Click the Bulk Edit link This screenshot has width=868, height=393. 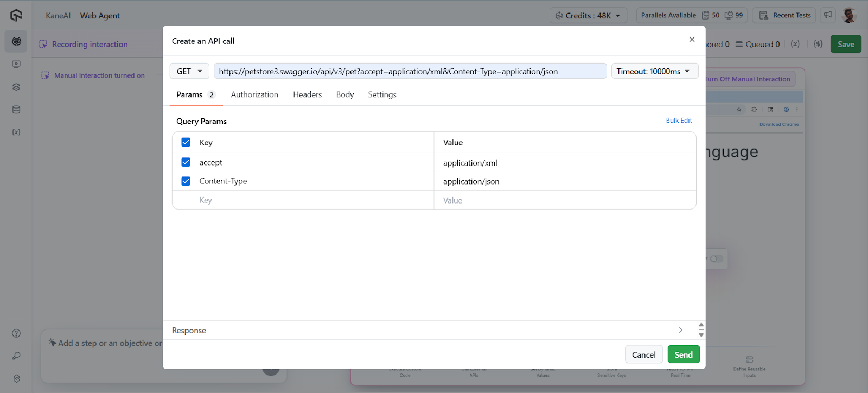(679, 121)
